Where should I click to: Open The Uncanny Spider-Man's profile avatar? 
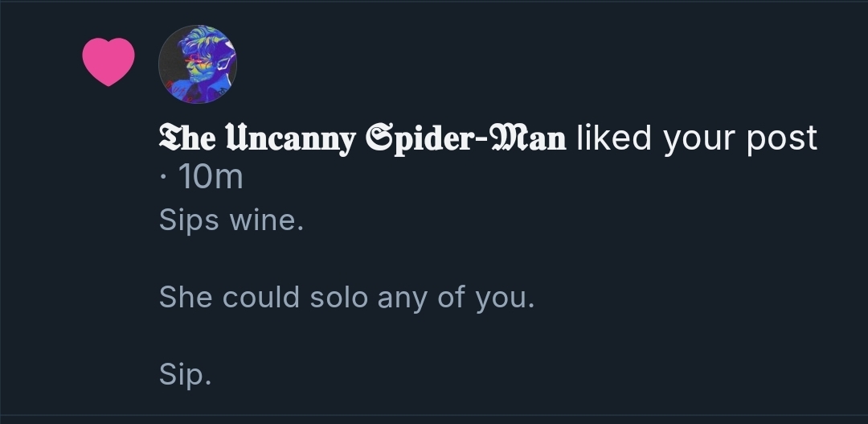197,64
